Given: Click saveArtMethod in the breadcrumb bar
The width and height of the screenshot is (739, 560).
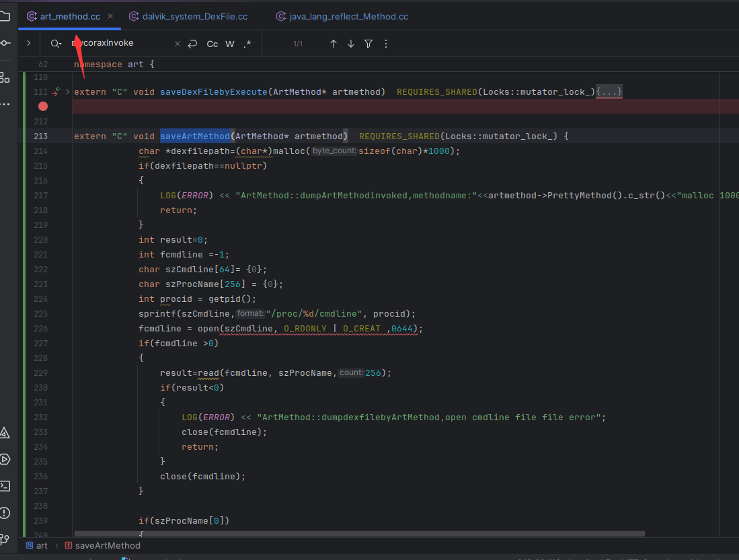Looking at the screenshot, I should click(x=108, y=545).
